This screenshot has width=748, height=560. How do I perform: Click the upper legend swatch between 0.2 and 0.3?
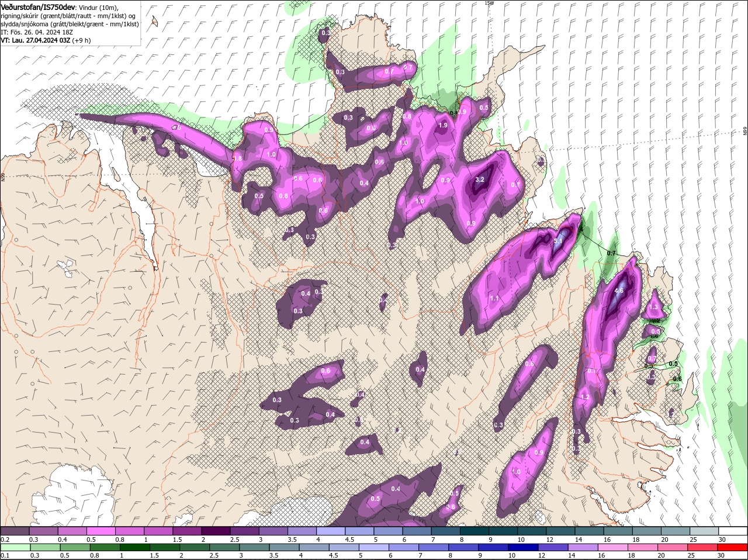coord(15,531)
